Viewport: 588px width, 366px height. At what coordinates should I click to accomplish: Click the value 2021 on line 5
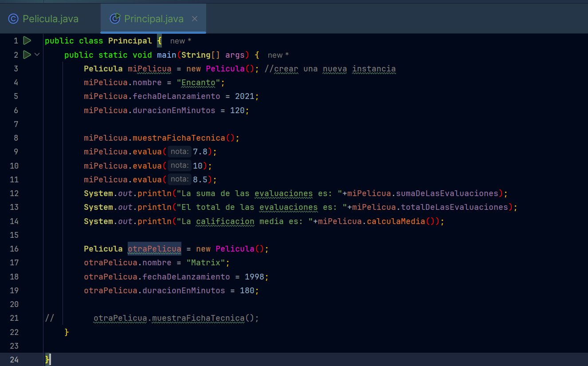(245, 96)
